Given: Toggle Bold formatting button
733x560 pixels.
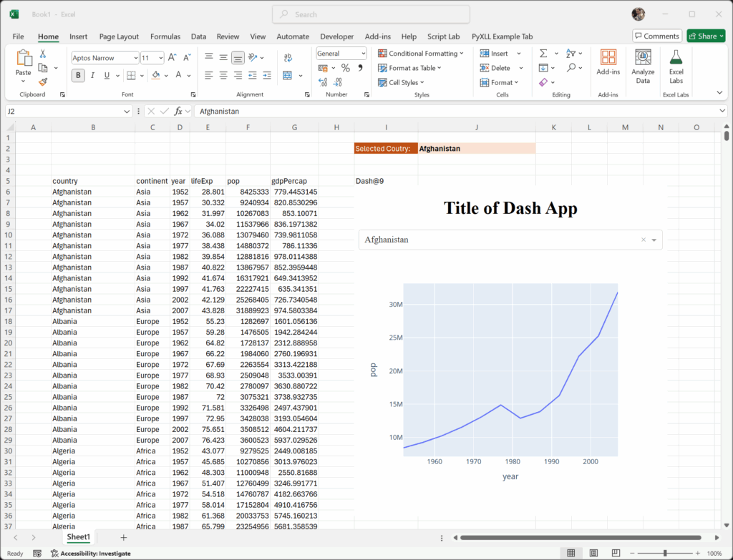Looking at the screenshot, I should tap(79, 75).
